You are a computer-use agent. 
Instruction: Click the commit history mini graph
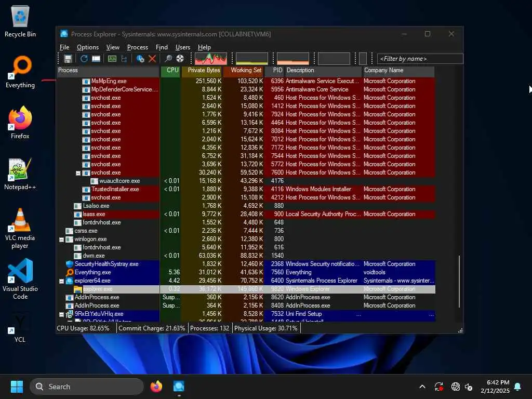[x=252, y=58]
